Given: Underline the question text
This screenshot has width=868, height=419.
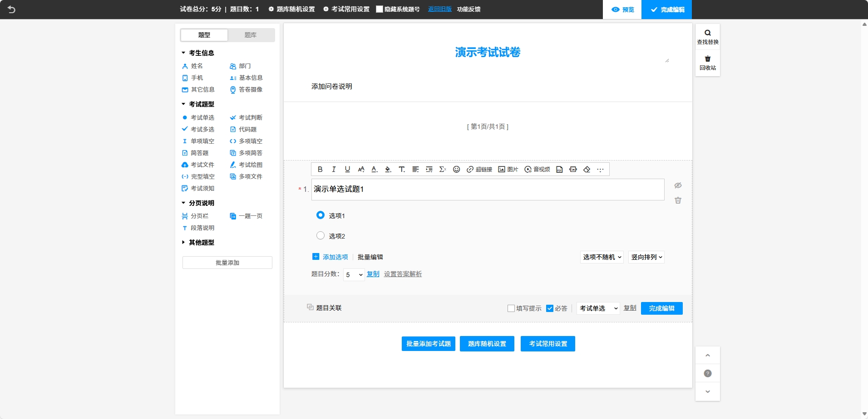Looking at the screenshot, I should pyautogui.click(x=347, y=169).
